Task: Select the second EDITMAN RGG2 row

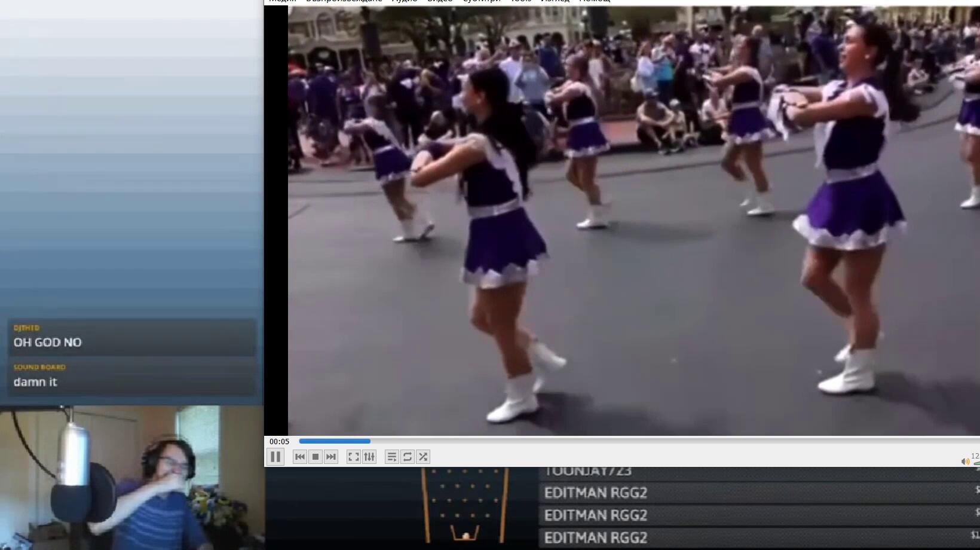Action: coord(759,515)
